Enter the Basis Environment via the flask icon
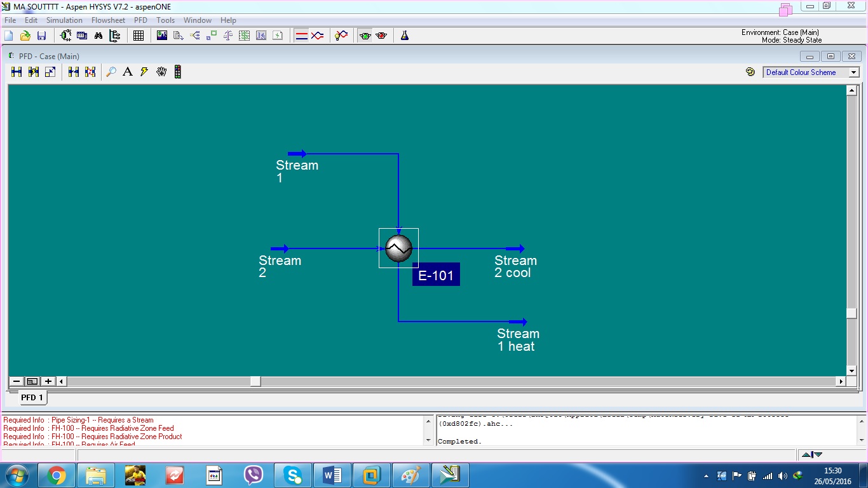868x488 pixels. click(x=404, y=35)
